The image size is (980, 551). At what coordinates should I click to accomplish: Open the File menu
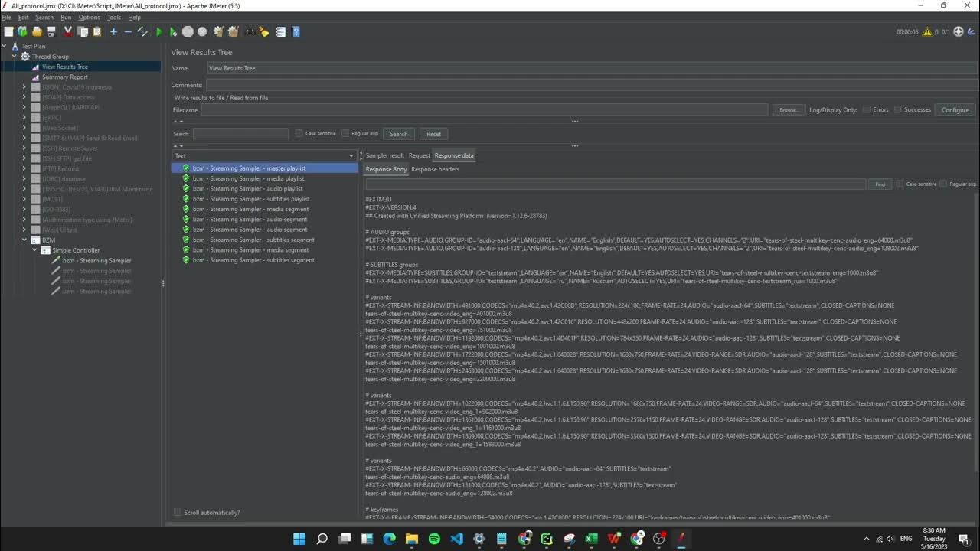point(6,17)
